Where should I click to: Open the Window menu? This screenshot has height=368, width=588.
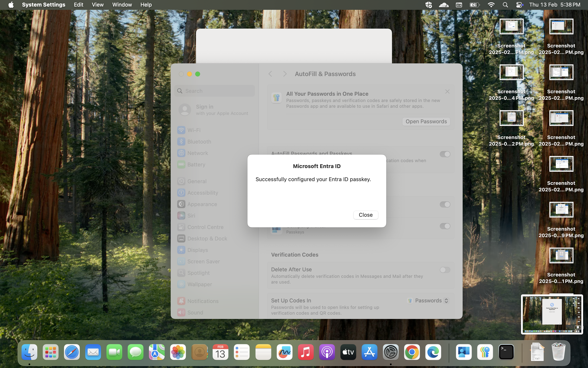click(x=122, y=5)
